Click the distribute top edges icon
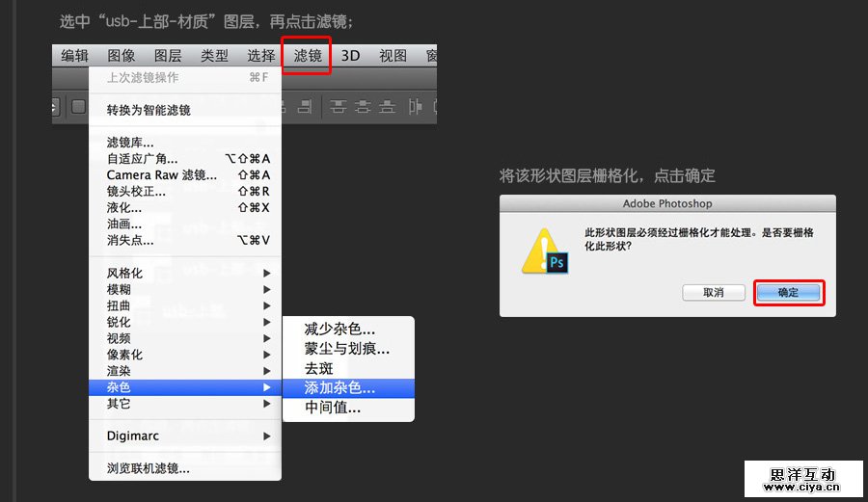This screenshot has height=502, width=868. (338, 106)
